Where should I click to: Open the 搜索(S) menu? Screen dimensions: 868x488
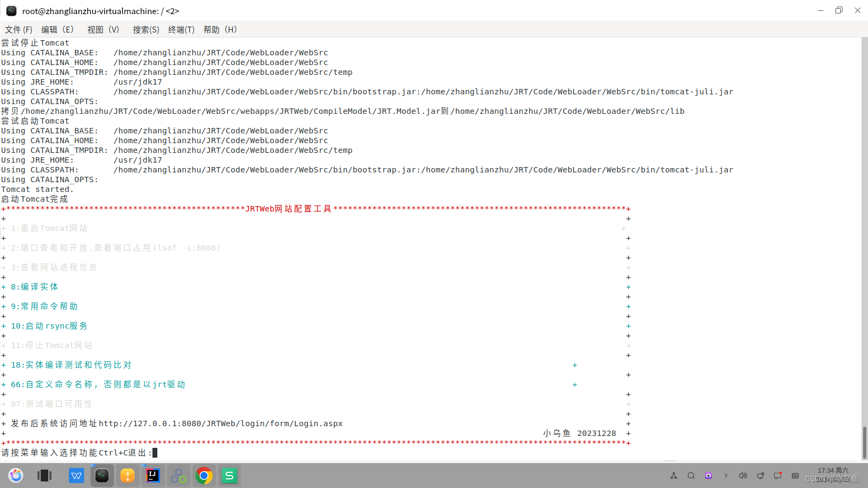[x=146, y=30]
